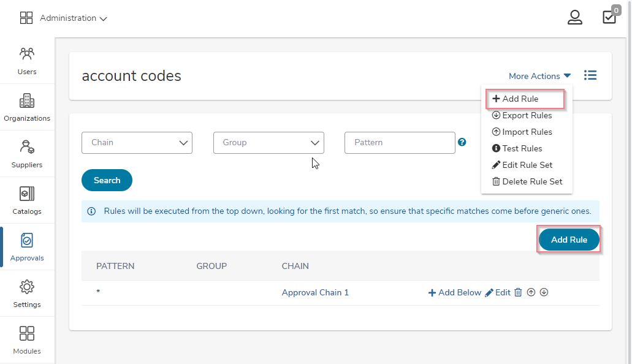The width and height of the screenshot is (632, 364).
Task: Open Modules in the sidebar
Action: [x=27, y=340]
